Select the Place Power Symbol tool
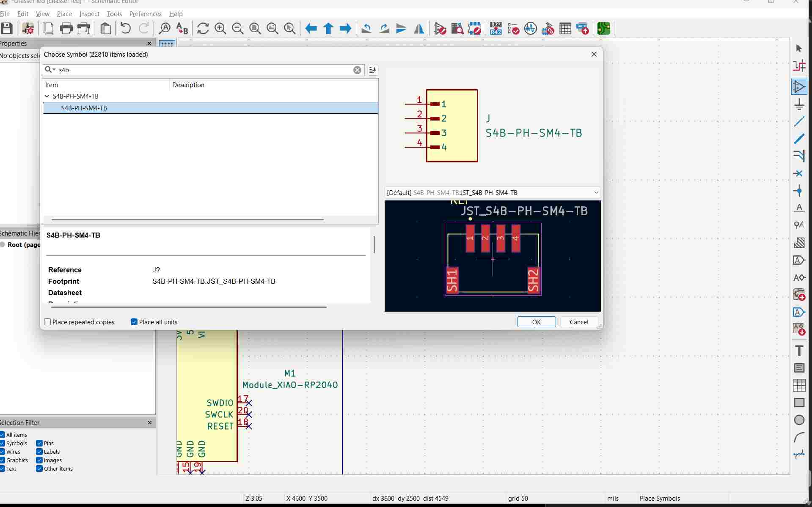Viewport: 812px width, 507px height. click(799, 104)
